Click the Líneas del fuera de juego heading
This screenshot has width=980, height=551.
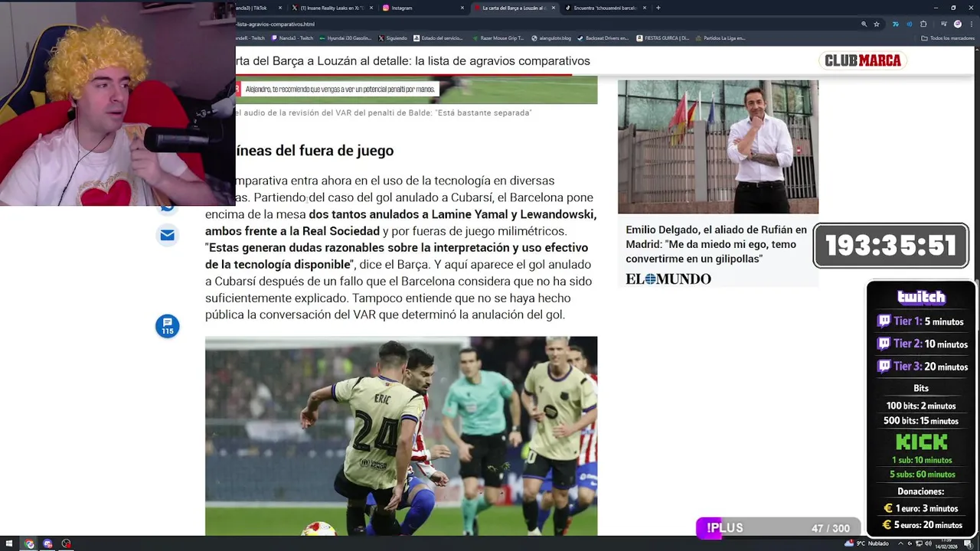[x=315, y=151]
